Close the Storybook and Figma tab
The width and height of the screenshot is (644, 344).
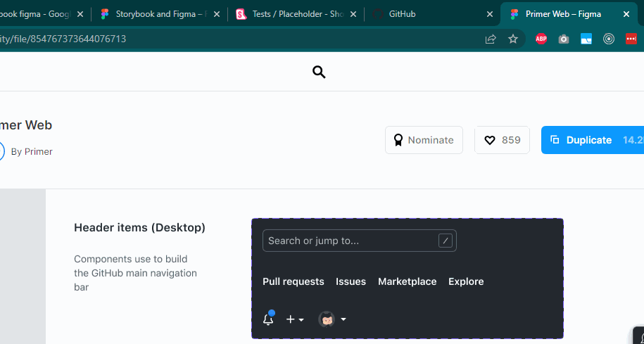[x=217, y=14]
